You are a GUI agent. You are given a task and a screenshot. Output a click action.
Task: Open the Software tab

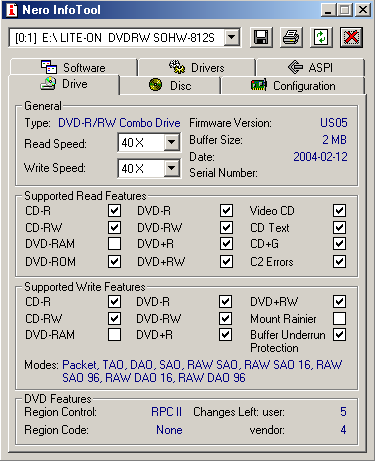click(73, 67)
